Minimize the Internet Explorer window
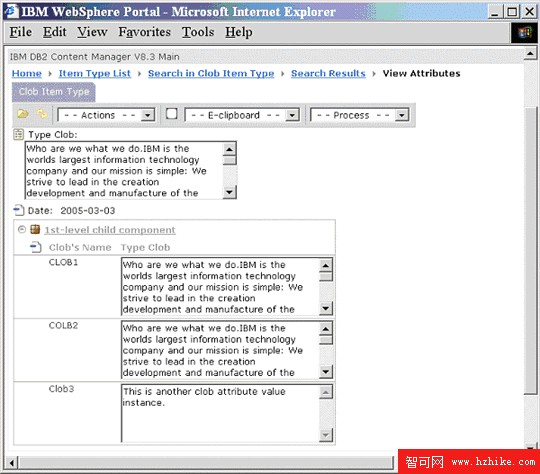Image resolution: width=540 pixels, height=474 pixels. point(495,12)
